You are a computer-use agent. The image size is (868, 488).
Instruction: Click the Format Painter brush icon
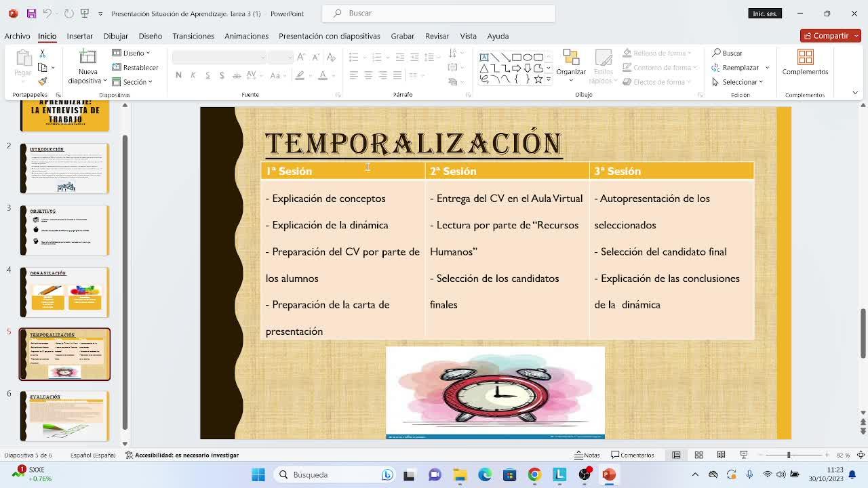point(43,81)
